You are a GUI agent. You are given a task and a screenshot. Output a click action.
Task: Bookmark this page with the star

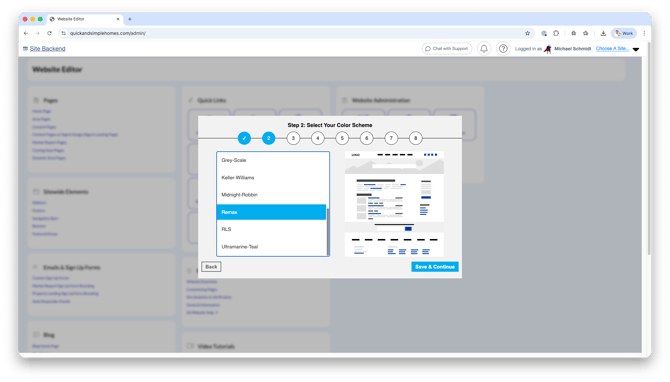[527, 33]
